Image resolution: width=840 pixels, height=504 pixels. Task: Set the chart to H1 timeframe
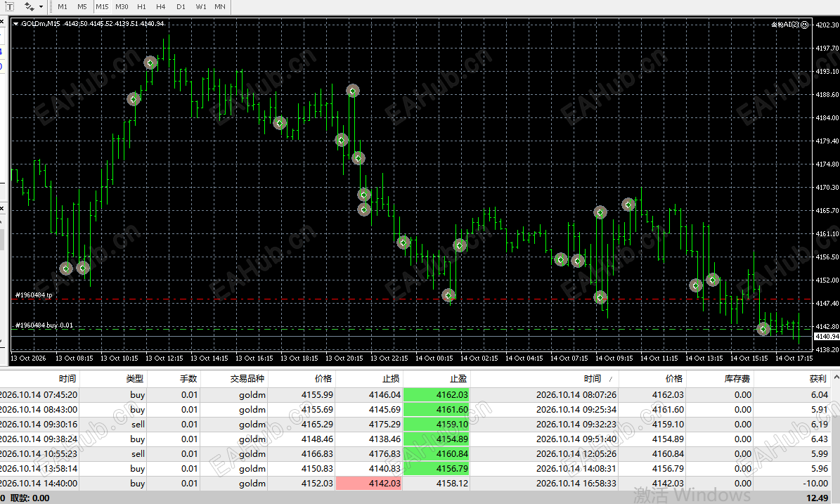pyautogui.click(x=141, y=7)
